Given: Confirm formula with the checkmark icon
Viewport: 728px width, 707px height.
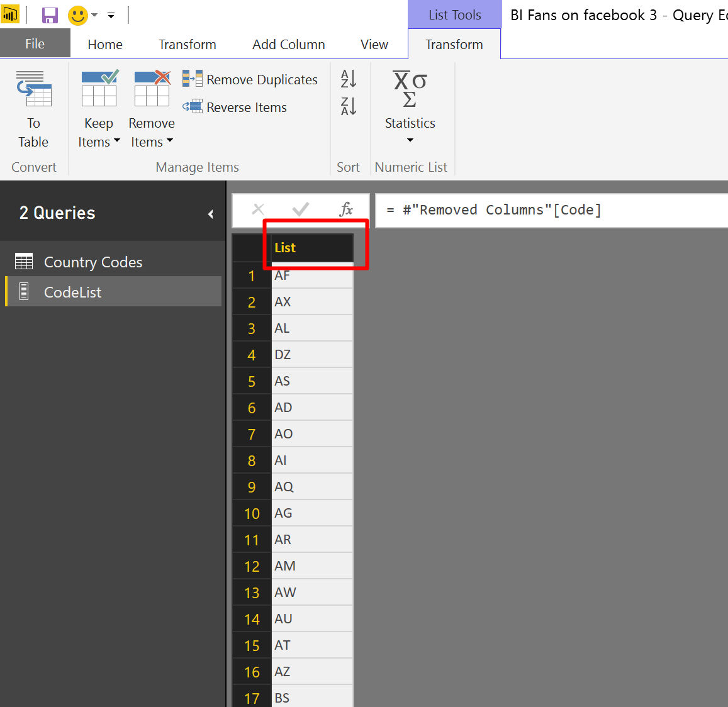Looking at the screenshot, I should click(x=300, y=209).
